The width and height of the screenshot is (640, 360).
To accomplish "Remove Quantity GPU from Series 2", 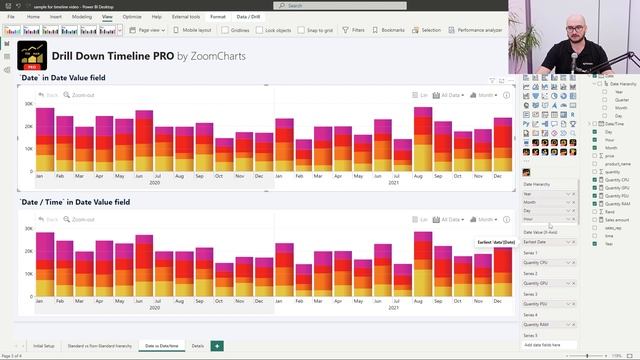I will coord(573,283).
